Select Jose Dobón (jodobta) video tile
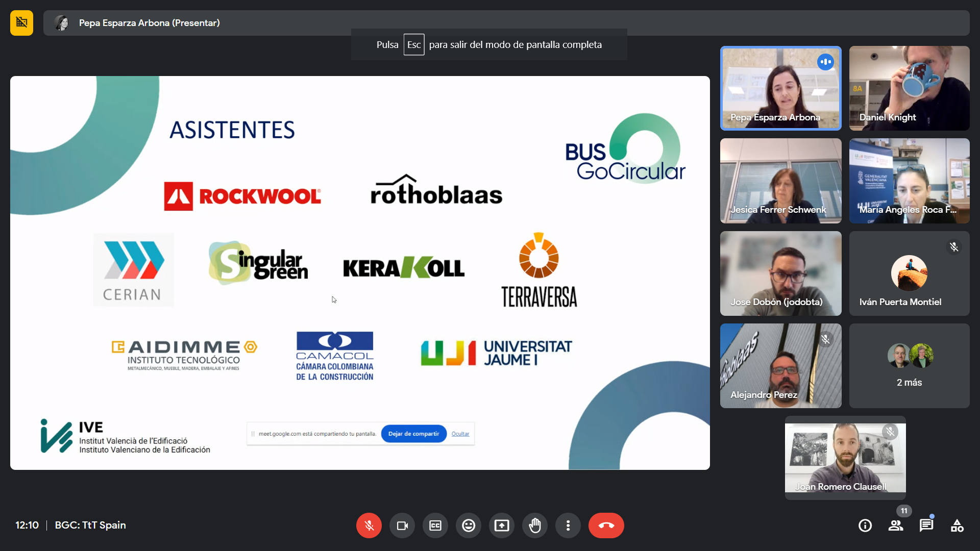 coord(780,273)
